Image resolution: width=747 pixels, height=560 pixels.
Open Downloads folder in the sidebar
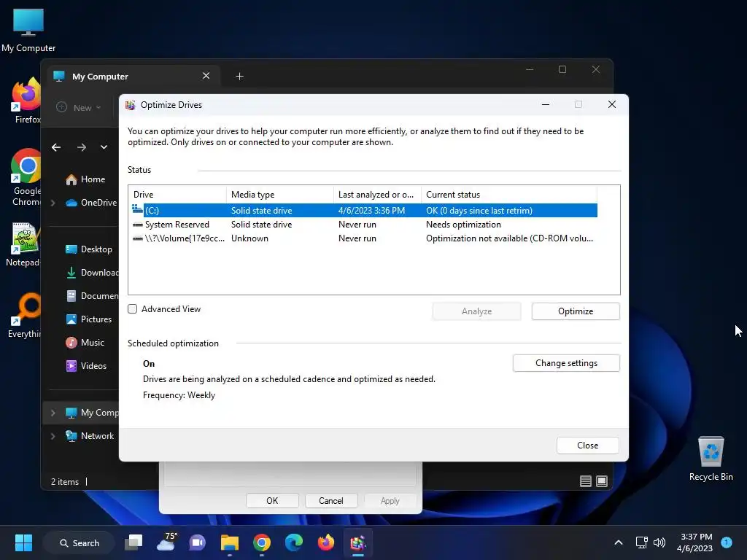[x=91, y=273]
